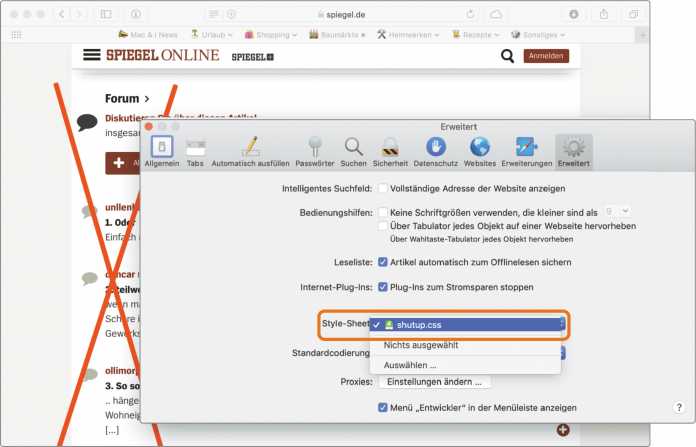Open the minimum font size dropdown
Screen dimensions: 696x447
coord(617,211)
